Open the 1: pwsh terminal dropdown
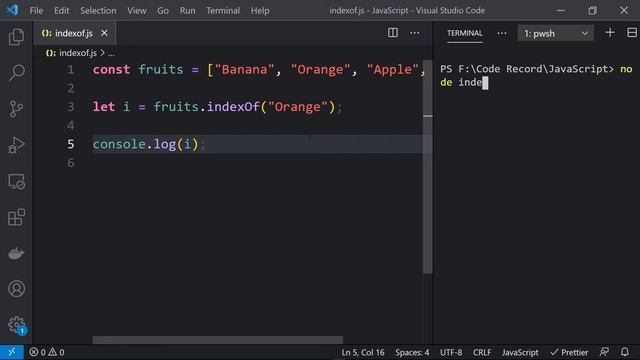 (556, 33)
